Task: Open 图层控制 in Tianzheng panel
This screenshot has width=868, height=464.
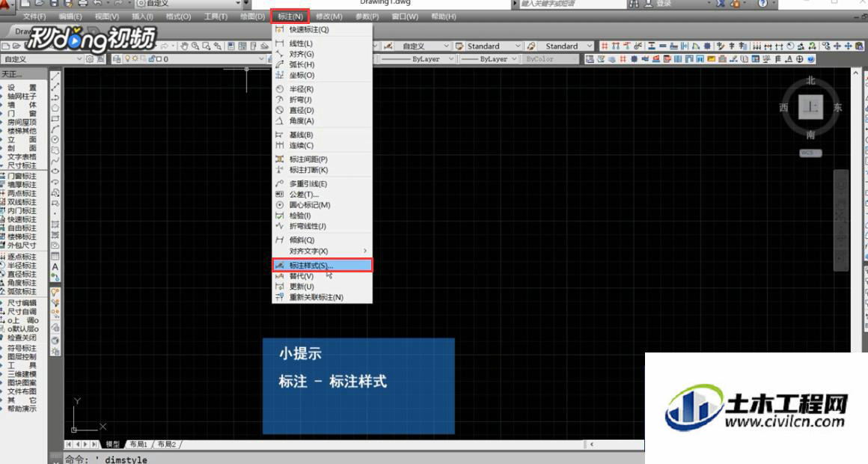Action: pos(22,357)
